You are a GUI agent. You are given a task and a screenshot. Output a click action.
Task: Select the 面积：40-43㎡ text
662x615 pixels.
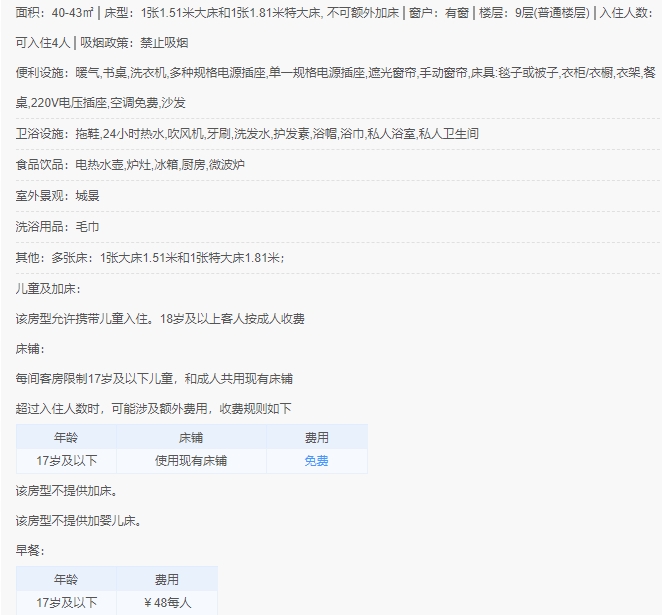point(55,13)
